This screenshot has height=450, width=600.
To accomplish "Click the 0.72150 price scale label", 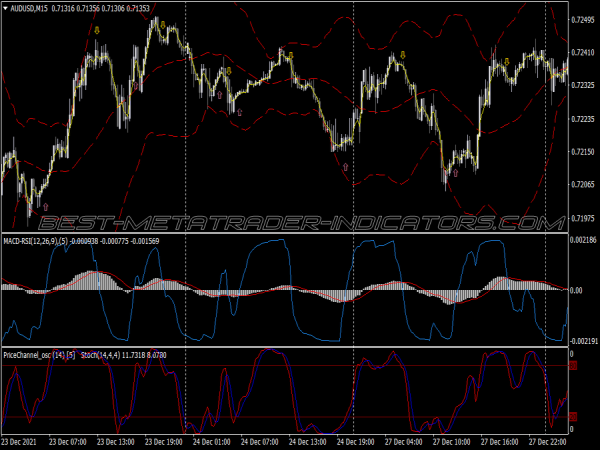I will (583, 152).
